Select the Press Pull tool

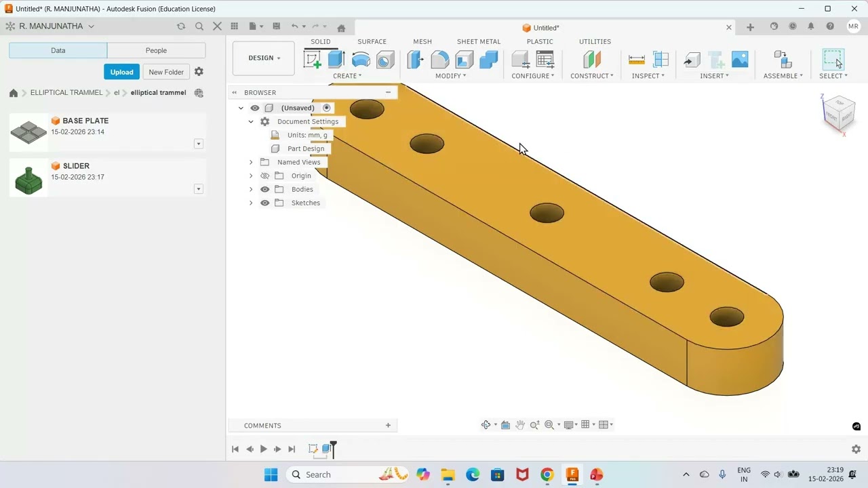[x=415, y=60]
